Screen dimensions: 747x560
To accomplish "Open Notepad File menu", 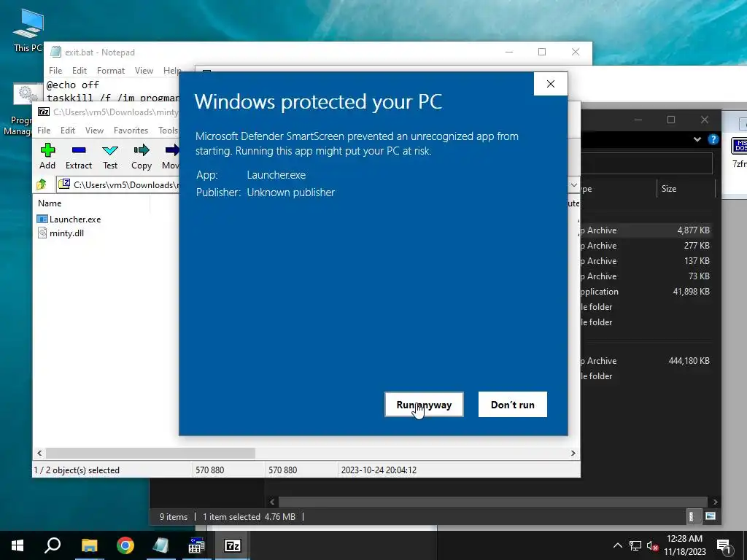I will (55, 71).
